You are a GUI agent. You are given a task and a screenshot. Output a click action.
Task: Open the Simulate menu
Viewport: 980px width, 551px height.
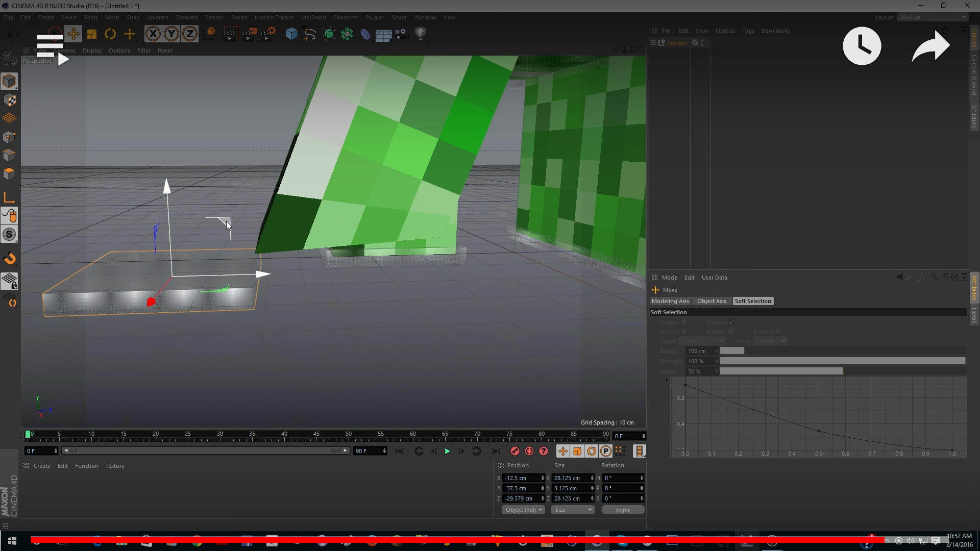coord(186,17)
